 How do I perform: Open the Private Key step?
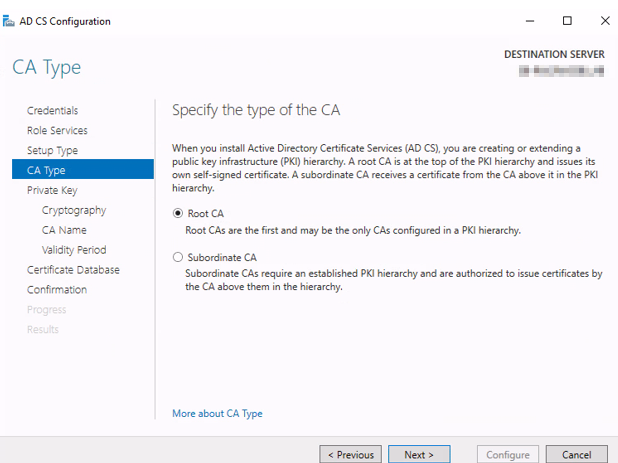click(x=52, y=190)
